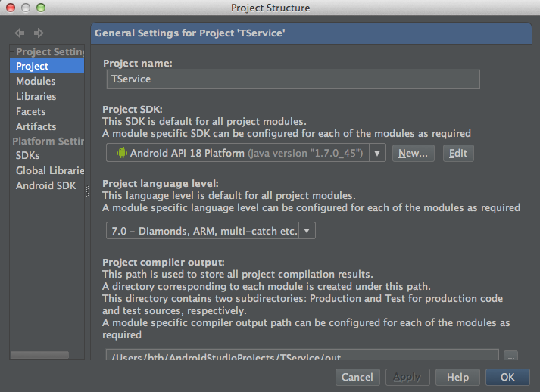Click the sidebar splitter handle
The image size is (540, 392).
[87, 191]
